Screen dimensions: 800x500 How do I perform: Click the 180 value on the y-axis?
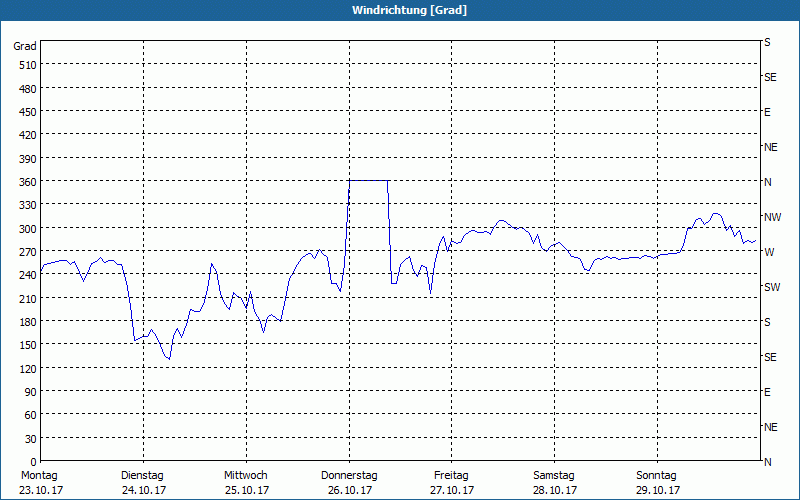pos(27,322)
